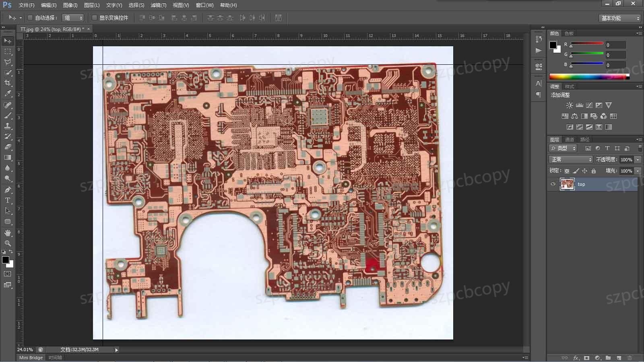Expand the status bar info arrow

pos(117,350)
